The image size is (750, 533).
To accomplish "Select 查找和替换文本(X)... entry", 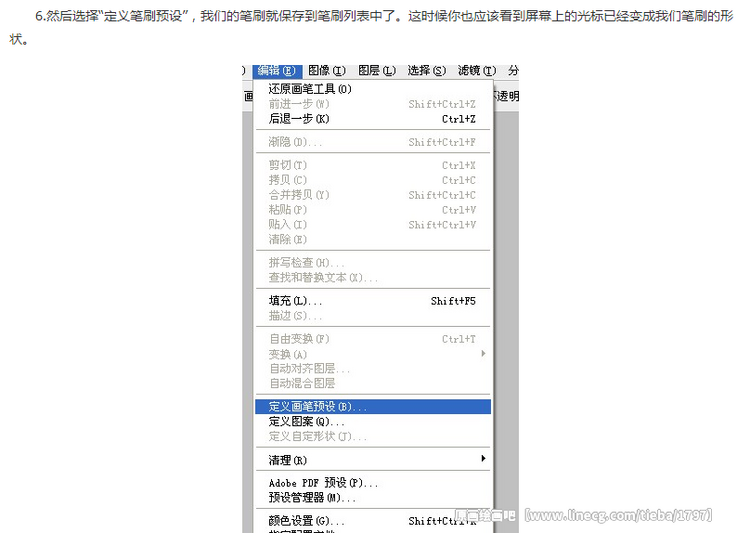I will (x=373, y=278).
